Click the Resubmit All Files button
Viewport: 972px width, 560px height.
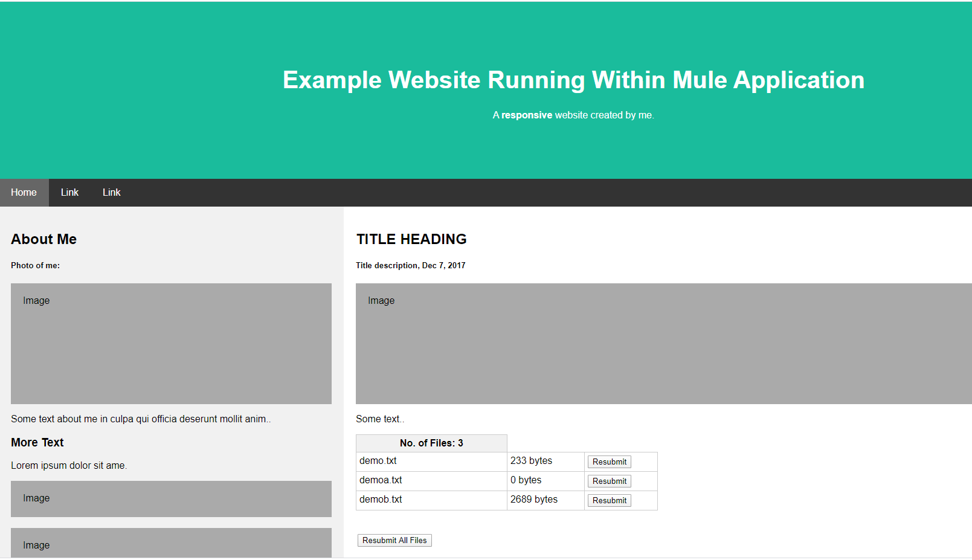[394, 541]
